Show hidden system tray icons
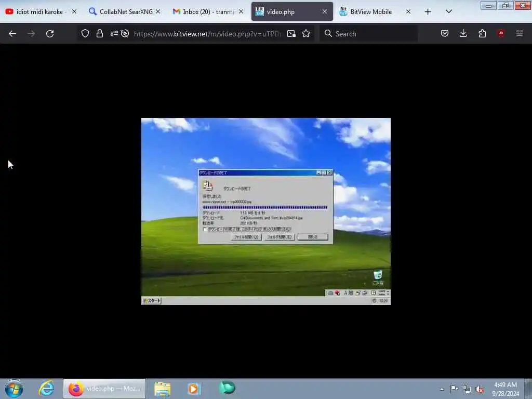The width and height of the screenshot is (532, 399). [x=442, y=389]
